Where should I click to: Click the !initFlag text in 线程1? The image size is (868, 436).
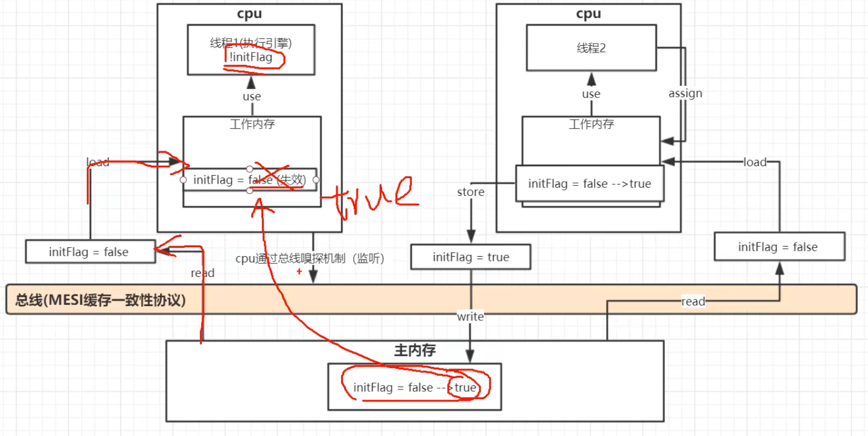(251, 58)
